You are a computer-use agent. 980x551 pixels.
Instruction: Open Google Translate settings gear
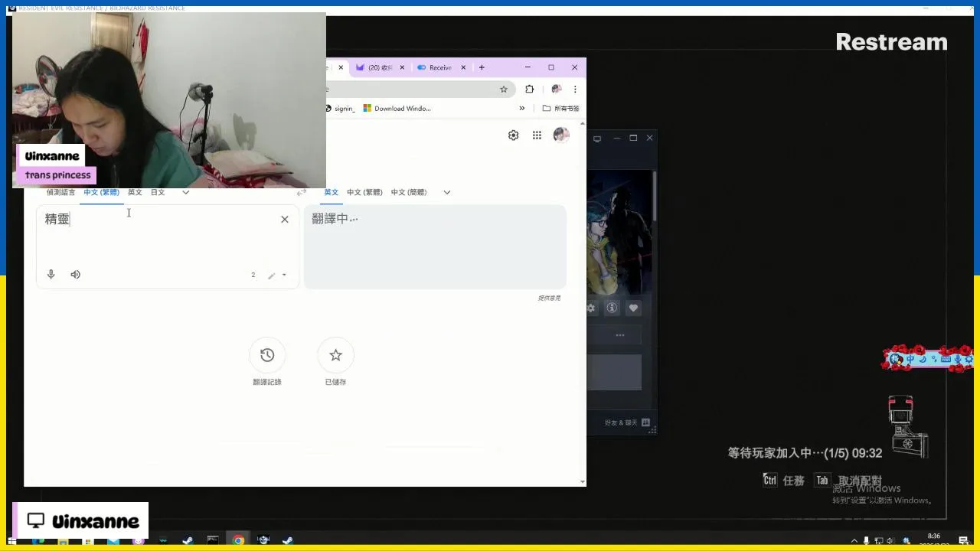pyautogui.click(x=514, y=135)
